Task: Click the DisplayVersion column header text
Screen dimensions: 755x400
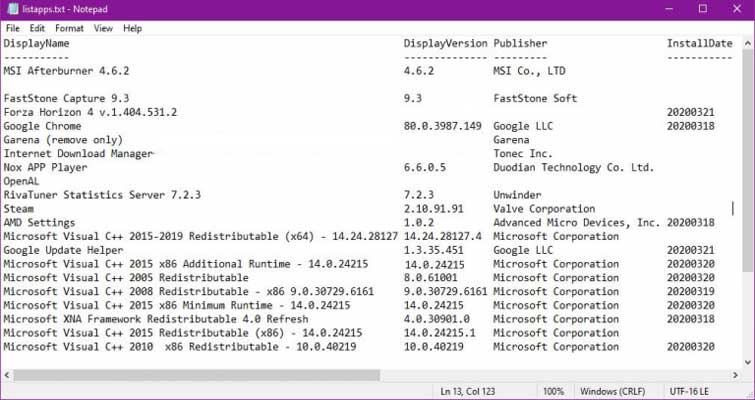Action: pyautogui.click(x=445, y=43)
